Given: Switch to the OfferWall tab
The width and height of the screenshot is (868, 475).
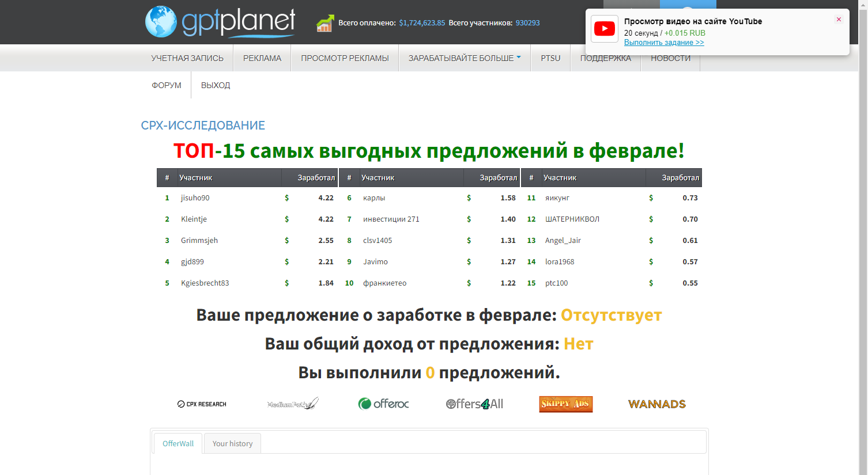Looking at the screenshot, I should point(178,443).
